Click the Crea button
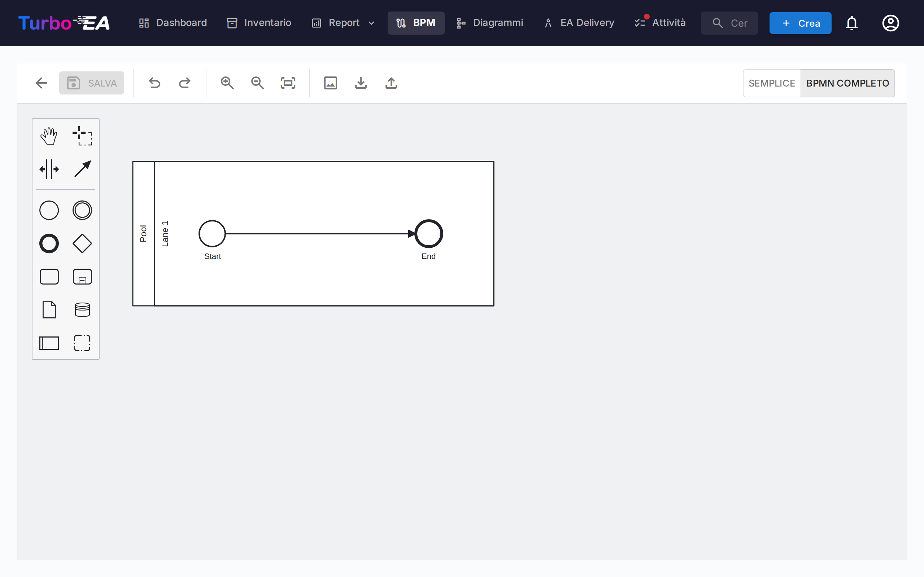 tap(800, 23)
